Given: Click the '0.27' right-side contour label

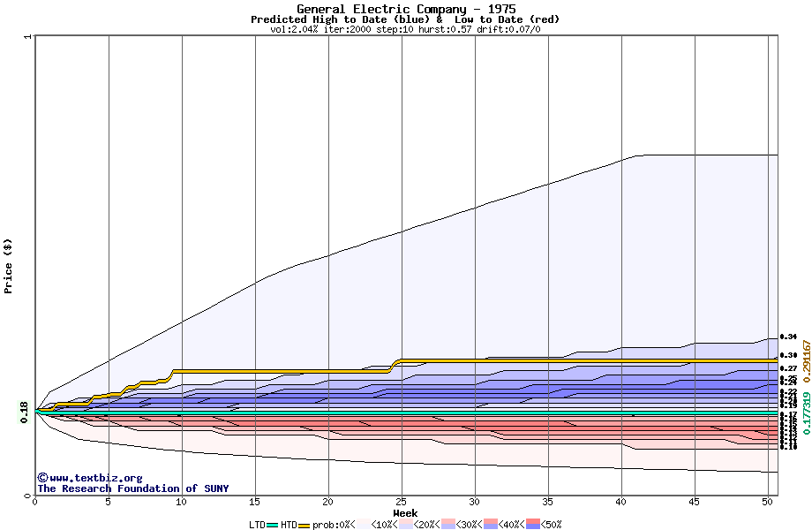Looking at the screenshot, I should (x=788, y=368).
